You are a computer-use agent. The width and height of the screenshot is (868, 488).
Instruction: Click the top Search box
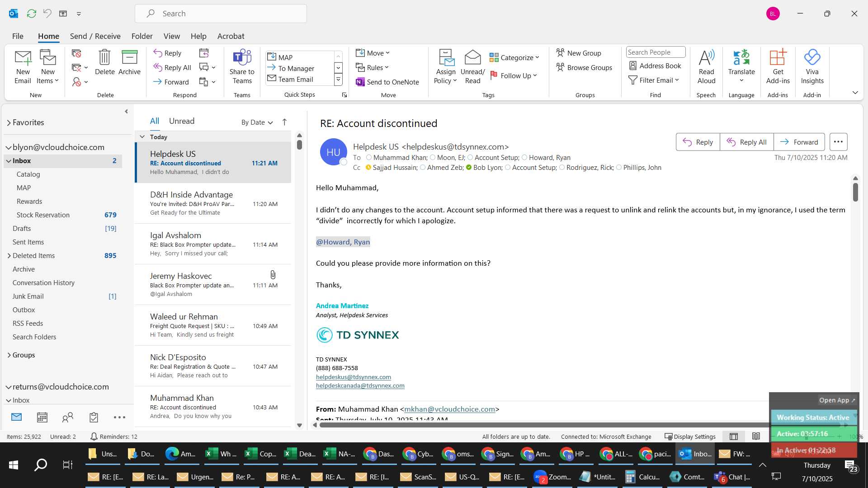tap(221, 14)
